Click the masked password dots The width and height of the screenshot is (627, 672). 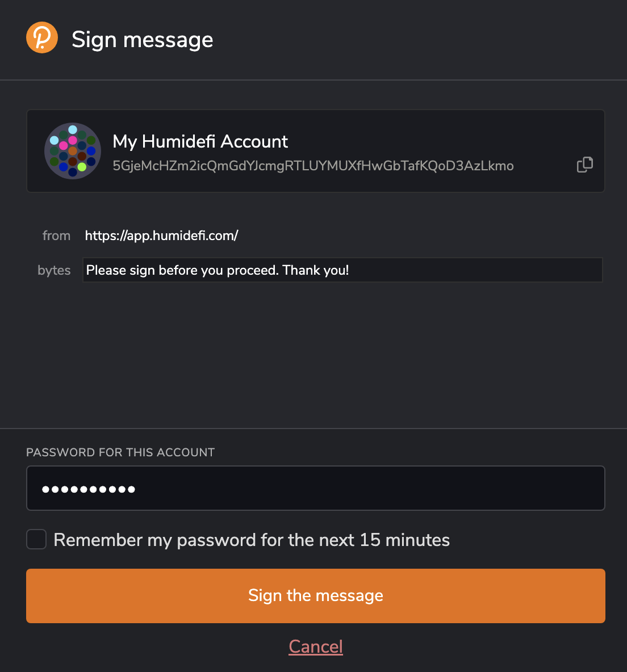point(89,489)
